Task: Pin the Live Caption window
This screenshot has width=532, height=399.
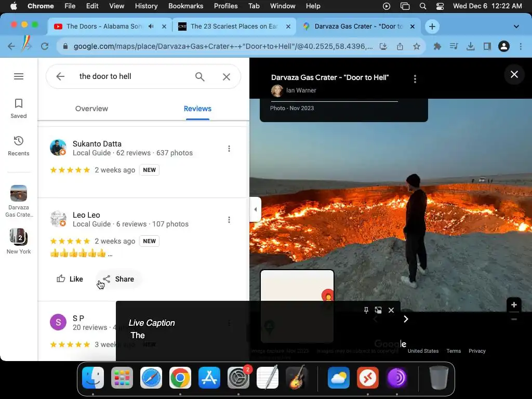Action: (x=366, y=310)
